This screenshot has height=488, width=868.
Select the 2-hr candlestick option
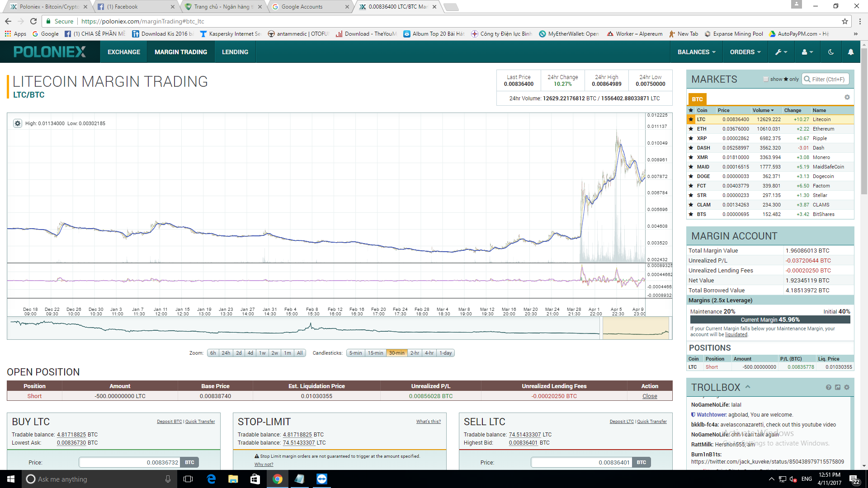pyautogui.click(x=415, y=353)
